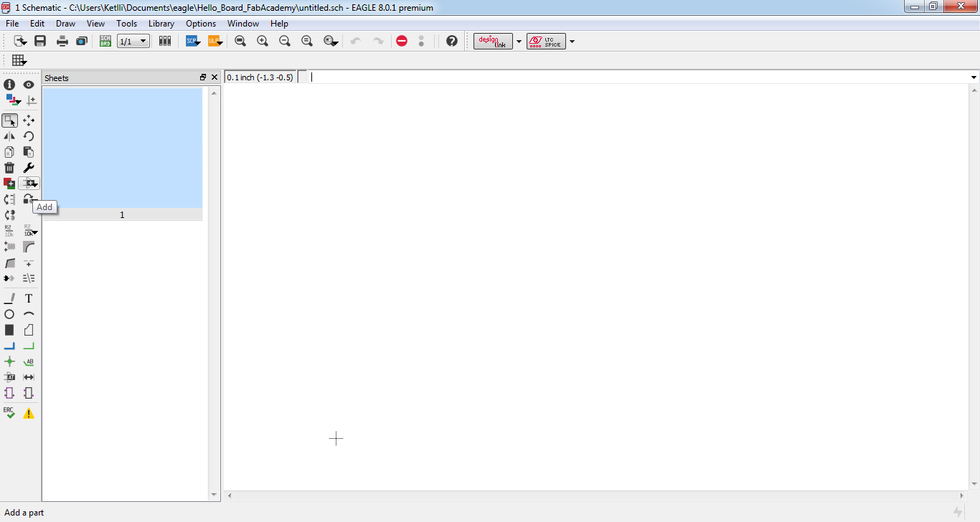Screen dimensions: 980x522
Task: Select the Rotate tool
Action: [29, 136]
